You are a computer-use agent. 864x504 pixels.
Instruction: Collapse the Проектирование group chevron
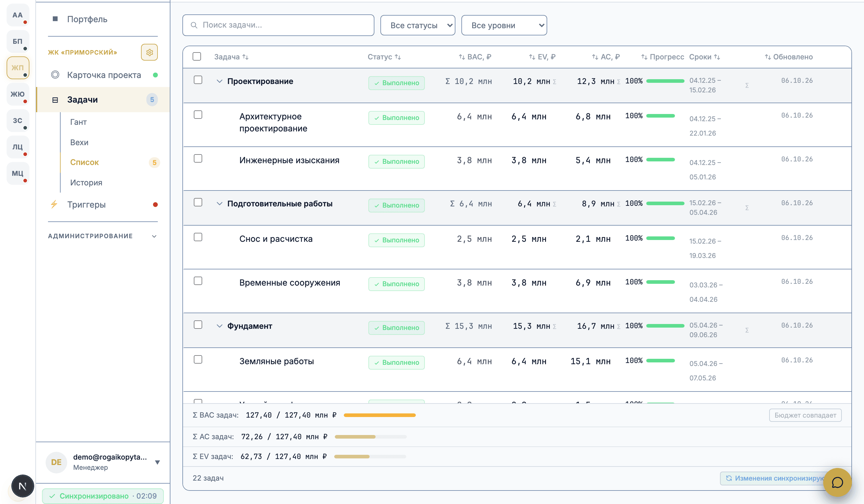(x=219, y=81)
